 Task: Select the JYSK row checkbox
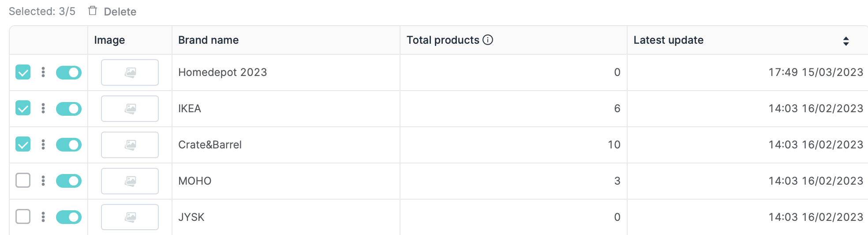pos(23,216)
